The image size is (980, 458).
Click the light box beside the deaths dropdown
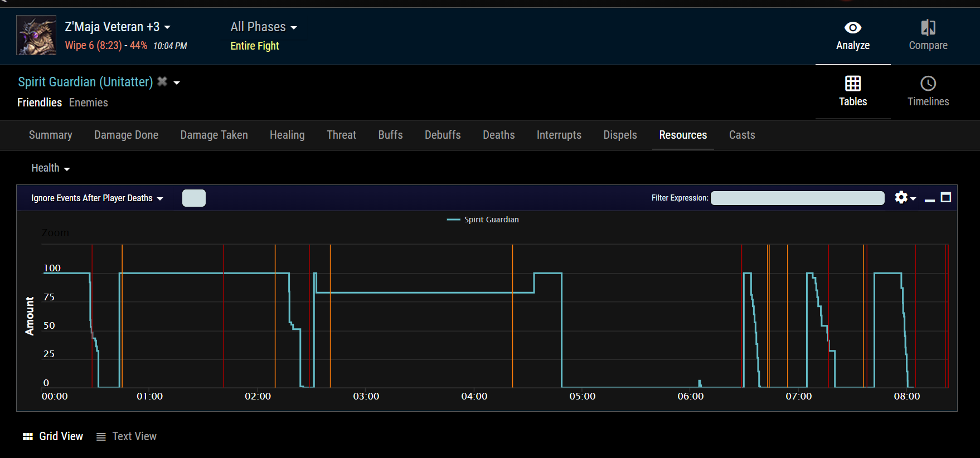coord(194,198)
